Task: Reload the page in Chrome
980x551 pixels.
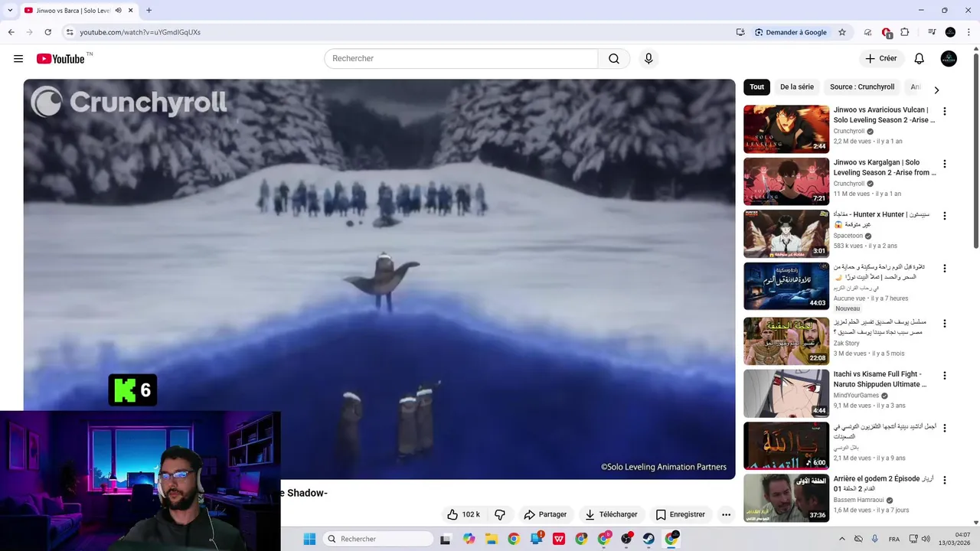Action: point(47,32)
